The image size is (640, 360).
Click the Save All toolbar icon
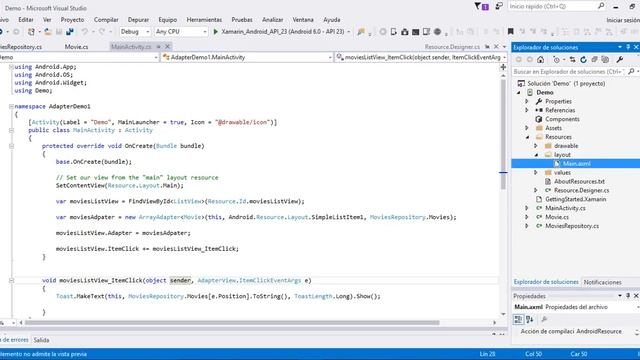click(x=70, y=32)
